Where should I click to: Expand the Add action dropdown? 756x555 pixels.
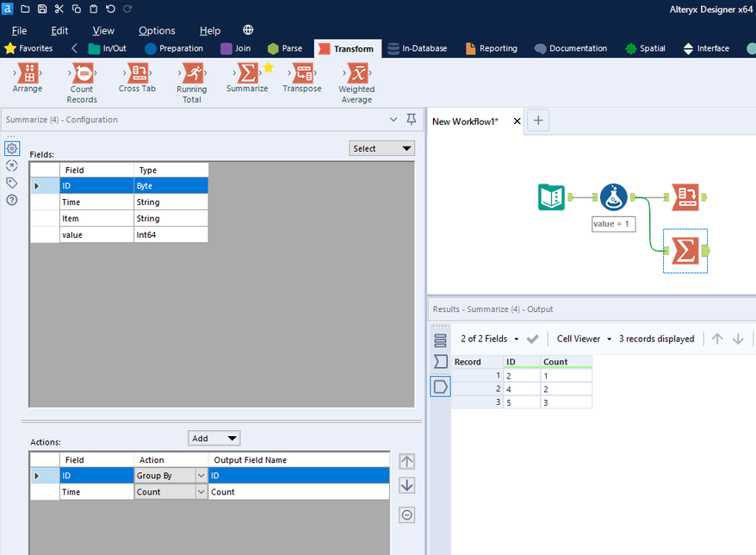[x=214, y=438]
